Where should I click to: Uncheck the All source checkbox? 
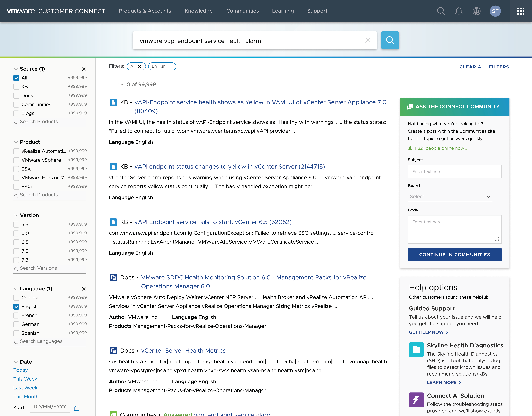16,78
